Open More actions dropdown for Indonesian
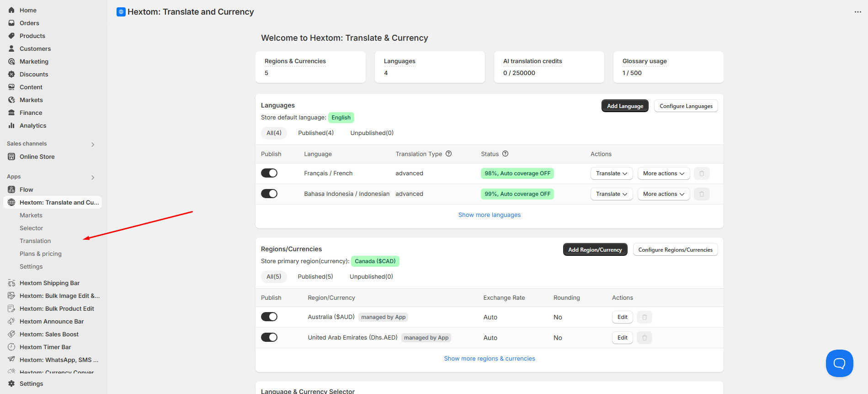Viewport: 868px width, 394px height. [x=664, y=194]
